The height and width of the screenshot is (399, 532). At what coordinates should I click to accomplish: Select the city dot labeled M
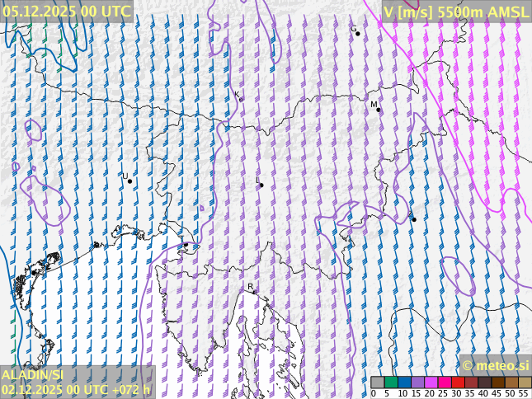(x=379, y=109)
